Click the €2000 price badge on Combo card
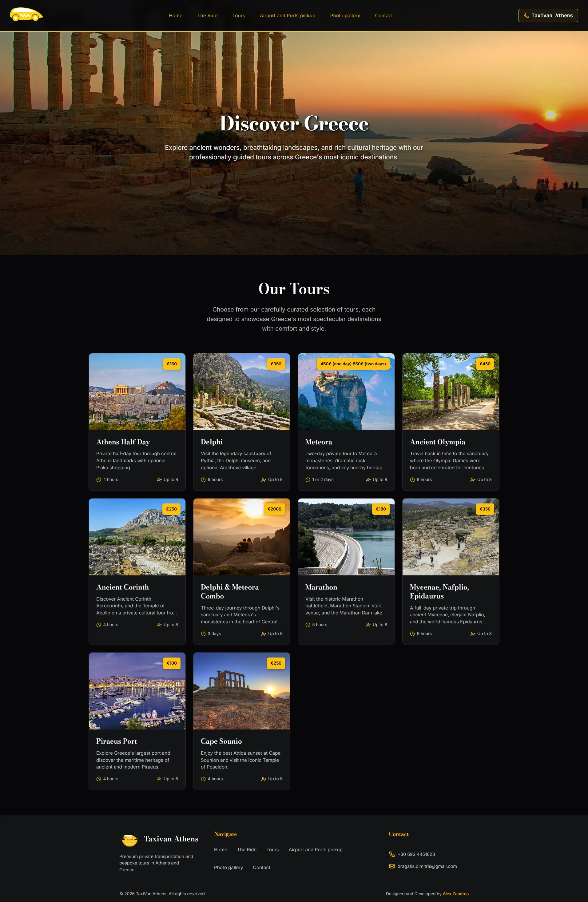Image resolution: width=588 pixels, height=902 pixels. (274, 509)
